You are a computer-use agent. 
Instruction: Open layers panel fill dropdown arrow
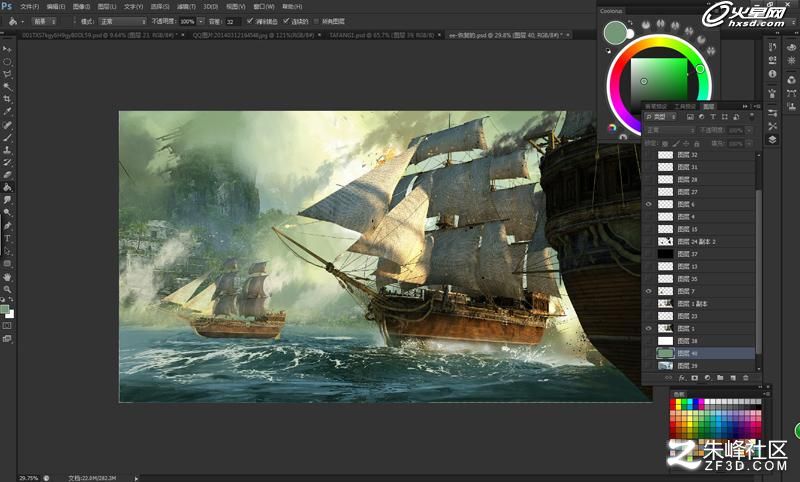pos(749,144)
